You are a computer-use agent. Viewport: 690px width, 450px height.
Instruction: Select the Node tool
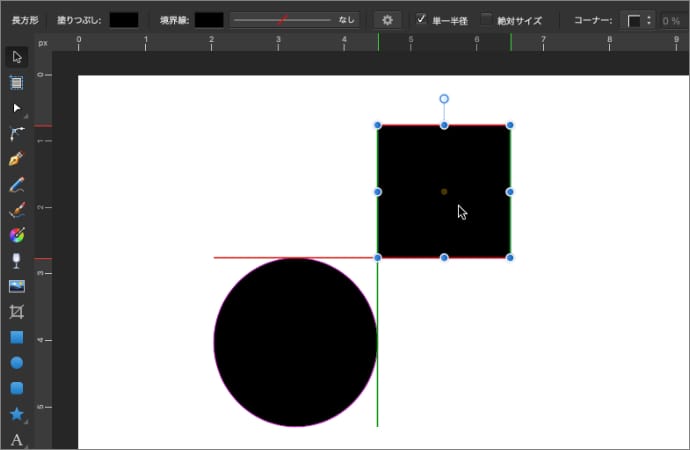(17, 107)
